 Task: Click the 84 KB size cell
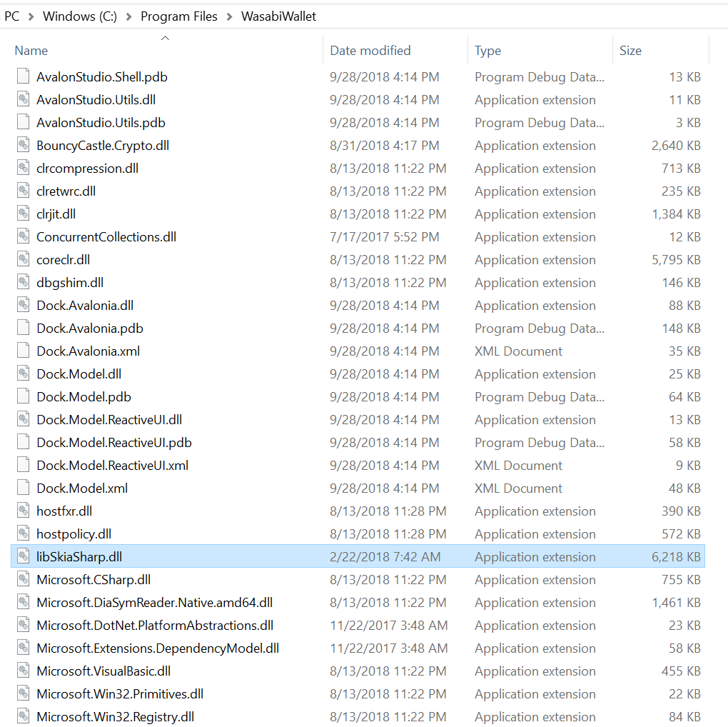pyautogui.click(x=684, y=717)
